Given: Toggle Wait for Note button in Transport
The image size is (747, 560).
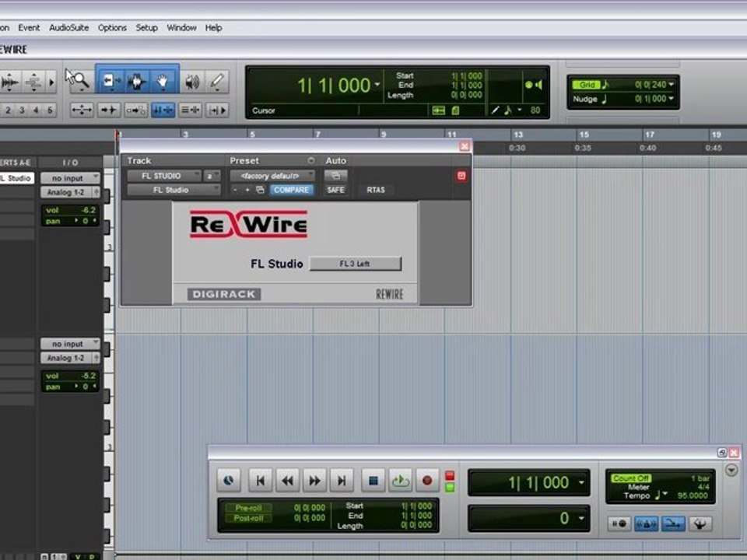Looking at the screenshot, I should point(619,523).
